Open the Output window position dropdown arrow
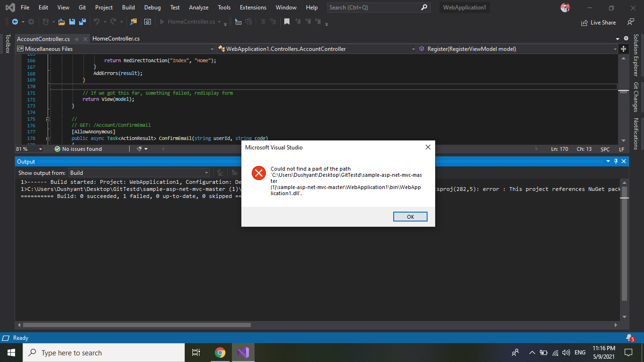The width and height of the screenshot is (644, 362). tap(608, 161)
